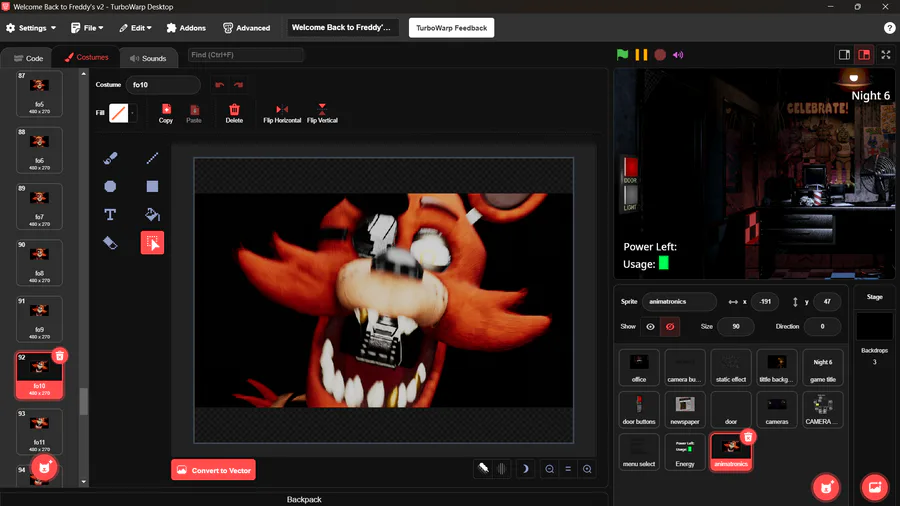Select the Fill bucket tool

click(152, 215)
